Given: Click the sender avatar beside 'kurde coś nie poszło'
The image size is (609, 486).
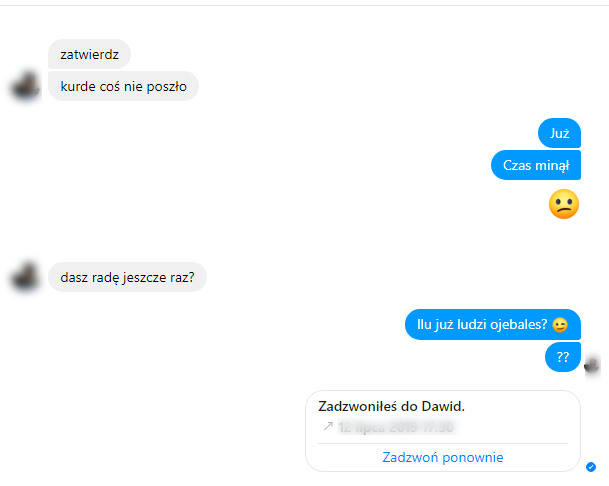Looking at the screenshot, I should [x=26, y=86].
